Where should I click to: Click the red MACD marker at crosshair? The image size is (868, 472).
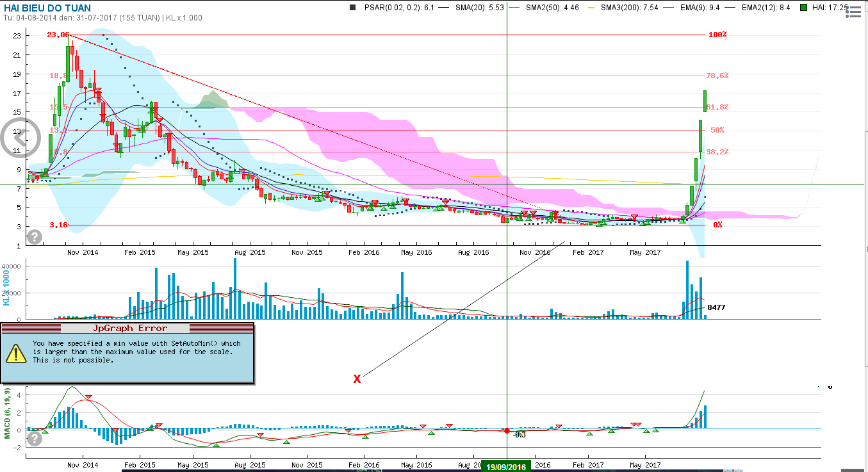click(507, 431)
